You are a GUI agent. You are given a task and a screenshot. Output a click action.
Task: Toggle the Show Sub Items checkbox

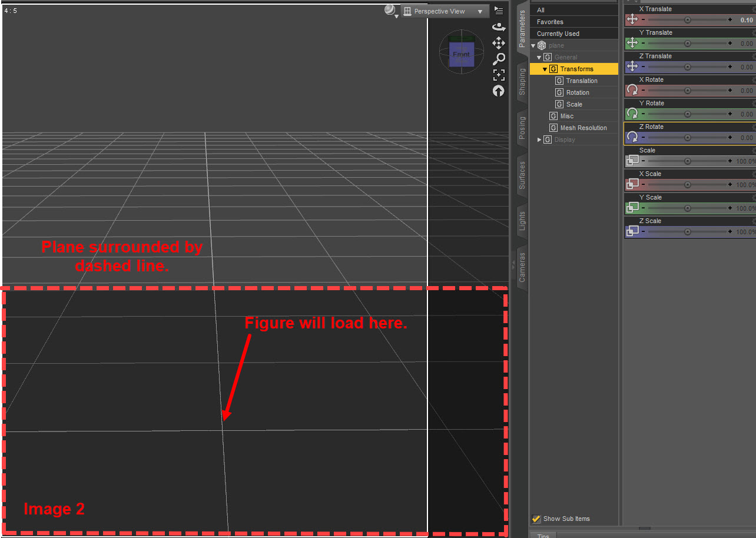[536, 519]
